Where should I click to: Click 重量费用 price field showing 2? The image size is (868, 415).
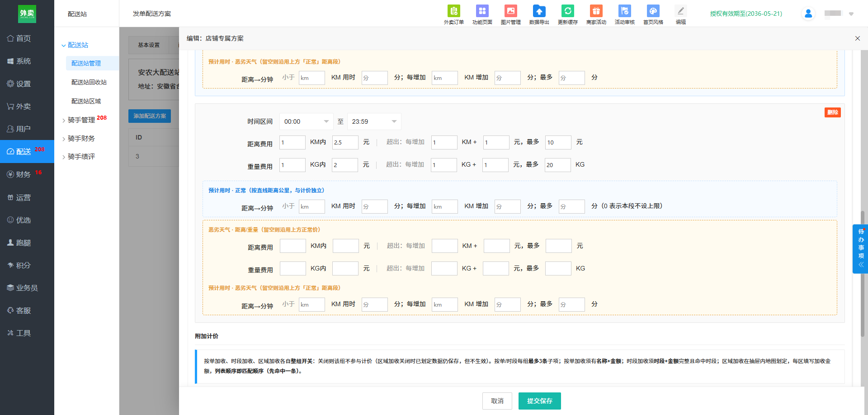(x=345, y=165)
